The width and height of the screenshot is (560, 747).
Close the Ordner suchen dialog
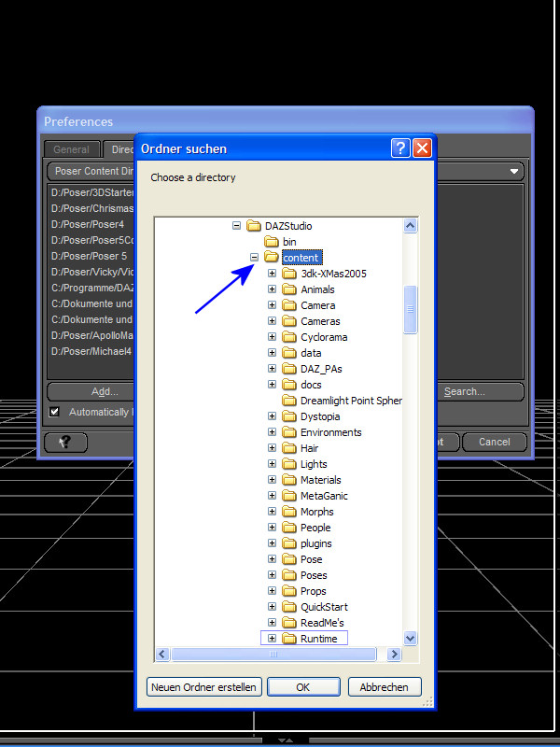coord(422,148)
